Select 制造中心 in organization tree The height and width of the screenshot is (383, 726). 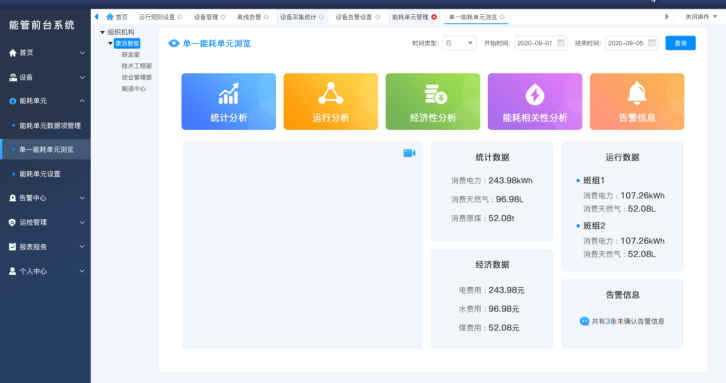coord(134,89)
